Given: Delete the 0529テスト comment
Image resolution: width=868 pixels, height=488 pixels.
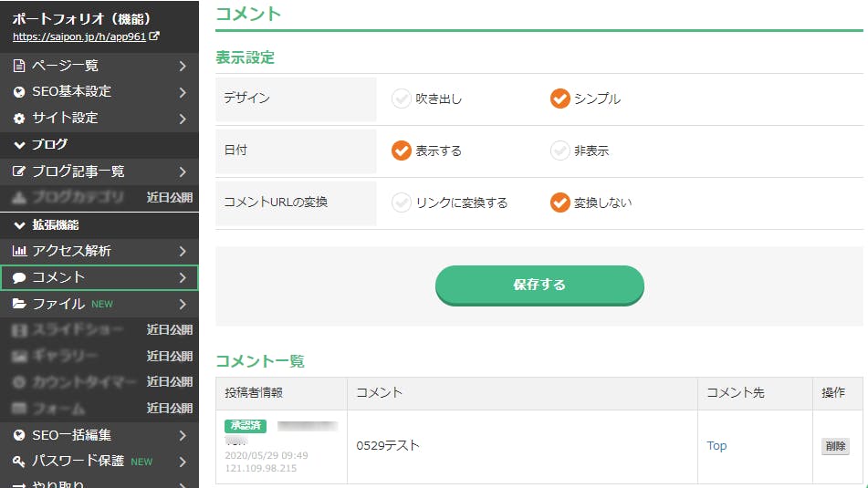Looking at the screenshot, I should [x=835, y=446].
